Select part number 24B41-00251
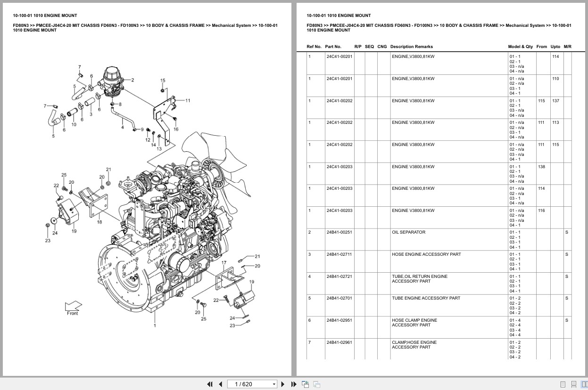This screenshot has width=588, height=390. point(339,232)
